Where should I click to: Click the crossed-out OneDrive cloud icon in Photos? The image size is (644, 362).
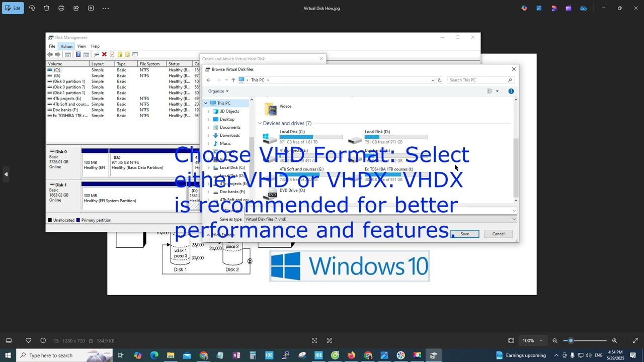[583, 8]
